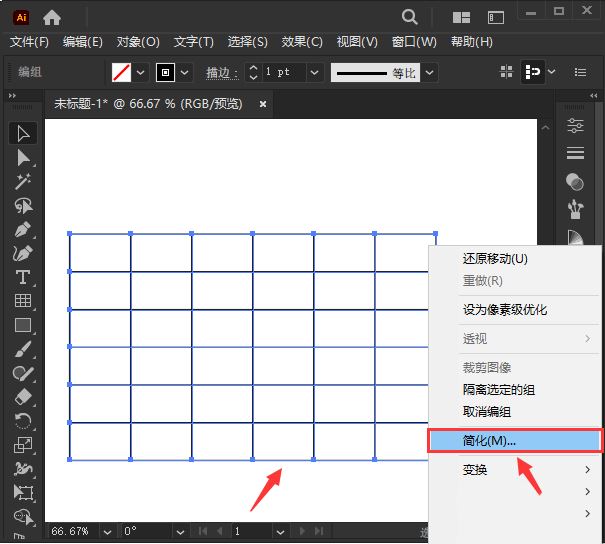Select the Width/Warp tool
The height and width of the screenshot is (544, 605).
[x=23, y=469]
